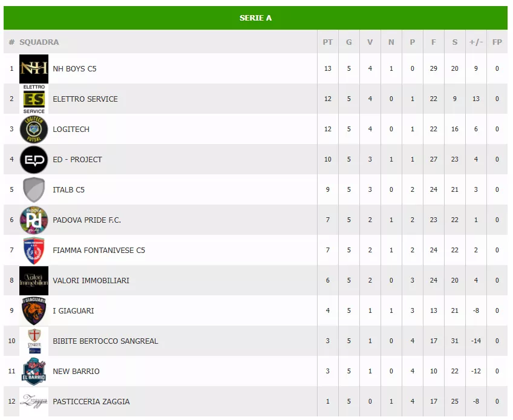Click the SERIE A green title bar
The image size is (513, 420).
click(255, 18)
